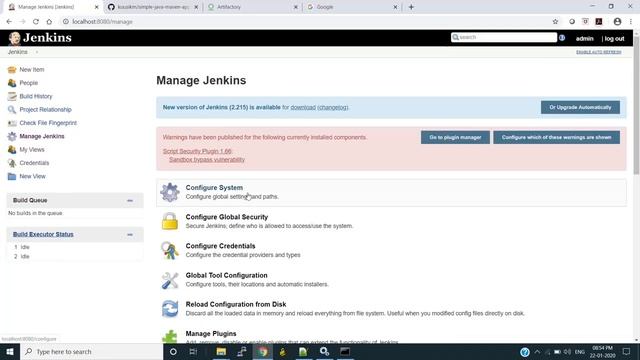
Task: Switch to the GitHub simple-java-maven-app tab
Action: tap(153, 7)
